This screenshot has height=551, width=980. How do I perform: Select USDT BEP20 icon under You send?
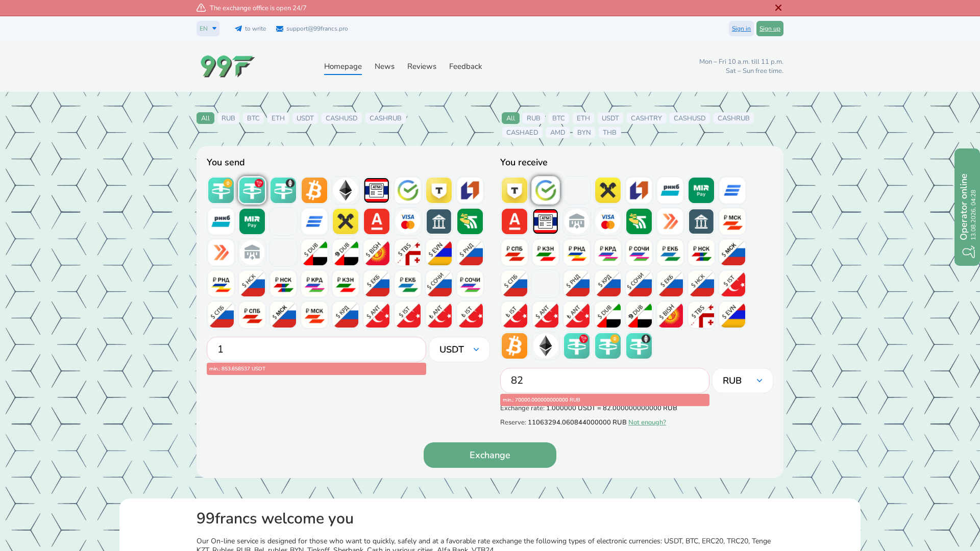(221, 190)
